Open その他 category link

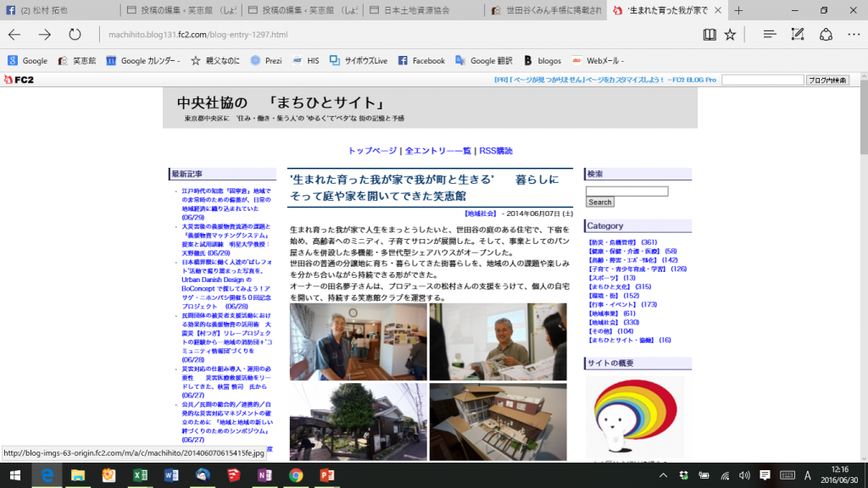[601, 331]
